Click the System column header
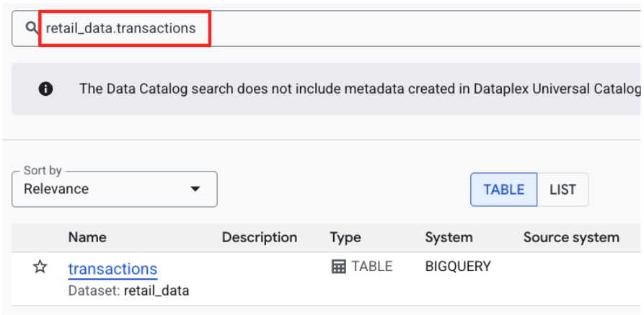 [449, 237]
